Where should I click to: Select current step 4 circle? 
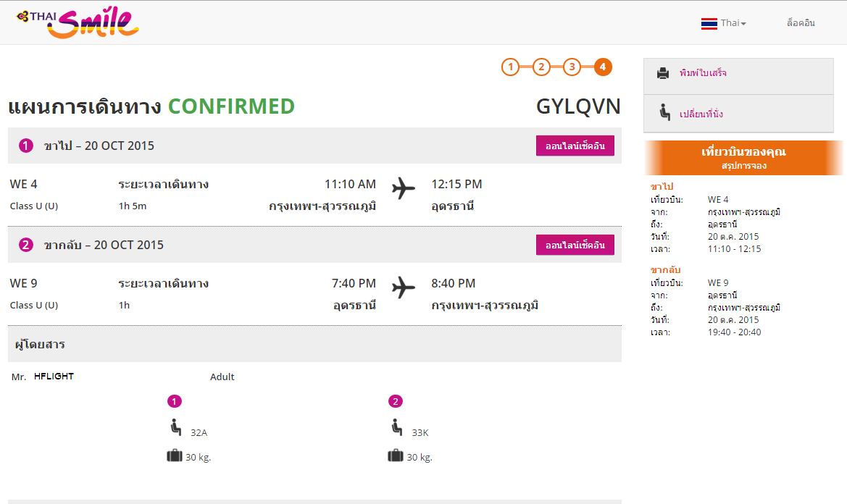click(603, 67)
